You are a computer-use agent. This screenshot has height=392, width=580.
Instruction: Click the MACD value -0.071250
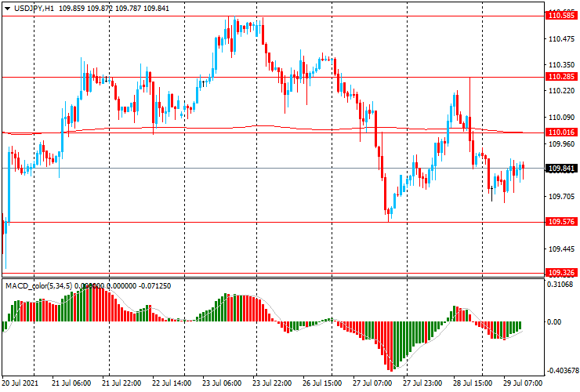[x=154, y=285]
